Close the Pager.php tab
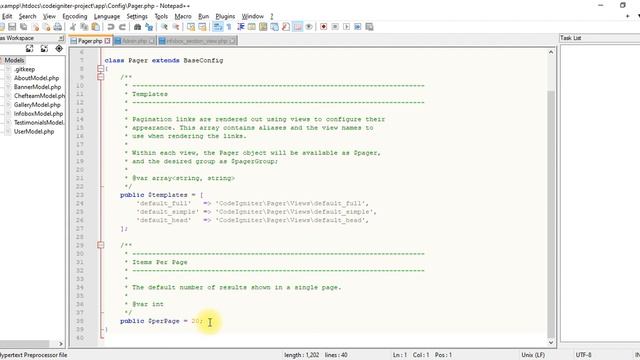 coord(107,41)
